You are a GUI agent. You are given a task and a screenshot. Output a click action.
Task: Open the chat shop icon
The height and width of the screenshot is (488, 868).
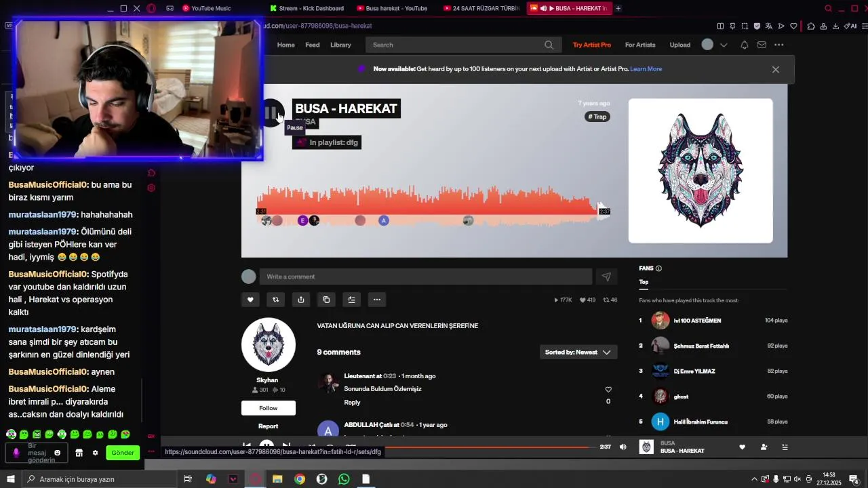[79, 453]
